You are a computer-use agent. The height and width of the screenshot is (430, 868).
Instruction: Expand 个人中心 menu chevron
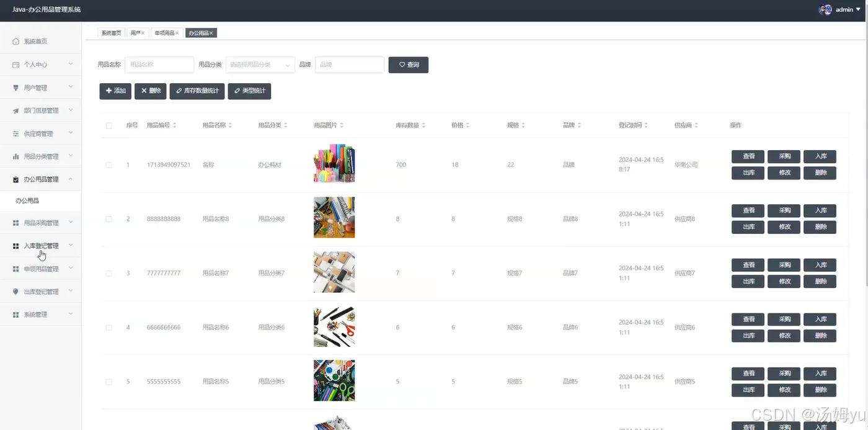tap(71, 64)
